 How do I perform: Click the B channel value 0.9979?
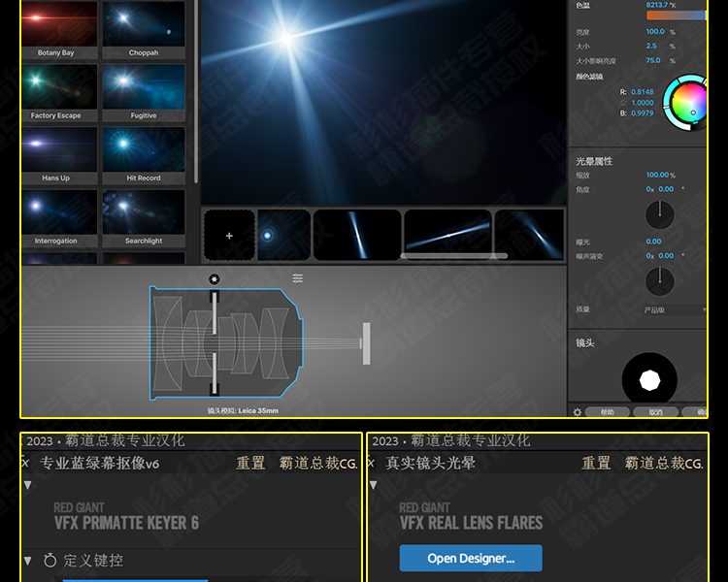pos(643,113)
